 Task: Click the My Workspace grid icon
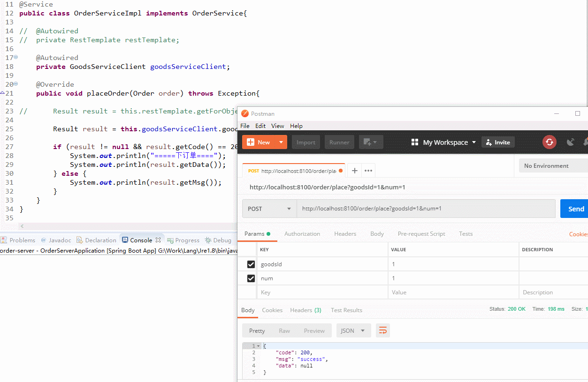pos(414,142)
